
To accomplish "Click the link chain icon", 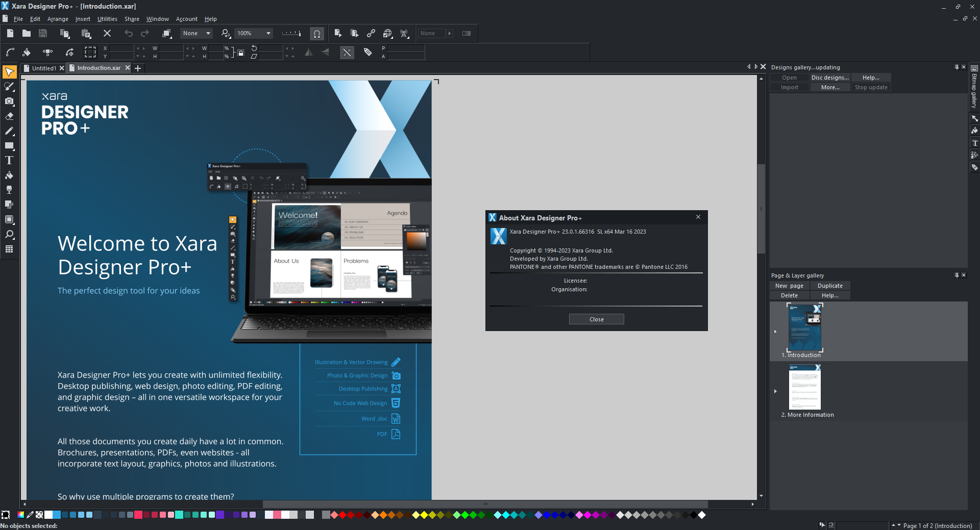I will pyautogui.click(x=371, y=33).
